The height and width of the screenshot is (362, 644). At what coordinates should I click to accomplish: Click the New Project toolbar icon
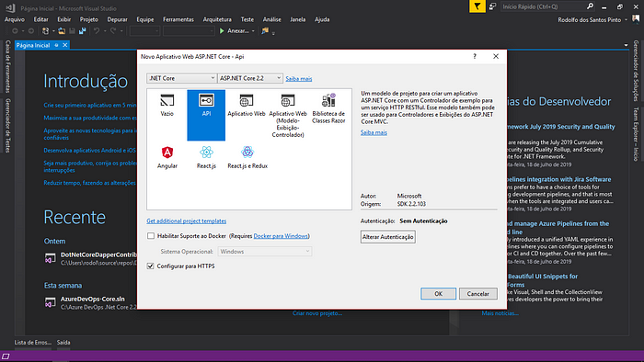46,30
